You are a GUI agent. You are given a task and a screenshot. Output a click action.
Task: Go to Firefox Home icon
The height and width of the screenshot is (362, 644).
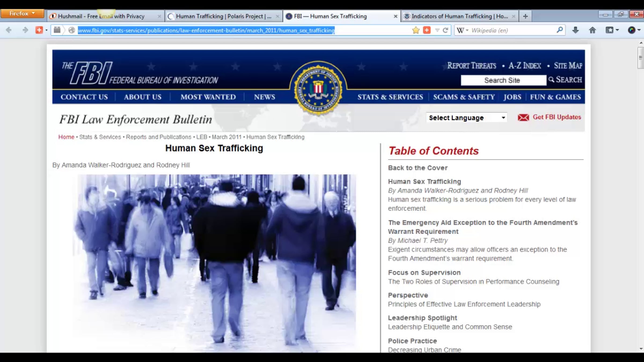tap(592, 30)
